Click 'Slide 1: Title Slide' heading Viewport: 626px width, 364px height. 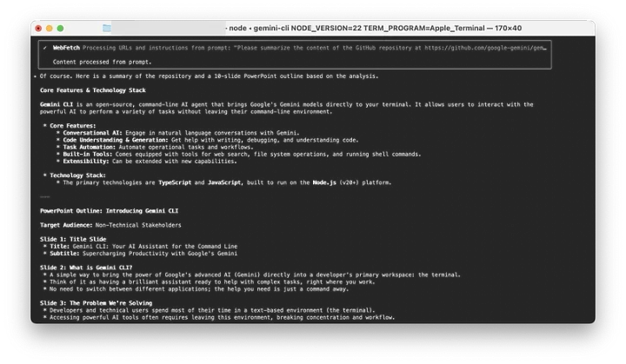click(x=73, y=239)
